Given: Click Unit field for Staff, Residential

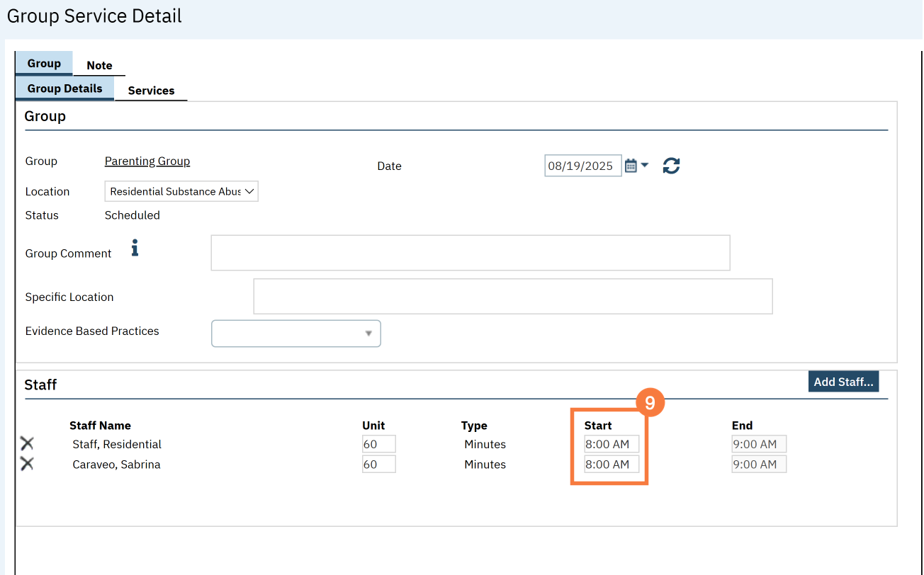Looking at the screenshot, I should tap(378, 444).
